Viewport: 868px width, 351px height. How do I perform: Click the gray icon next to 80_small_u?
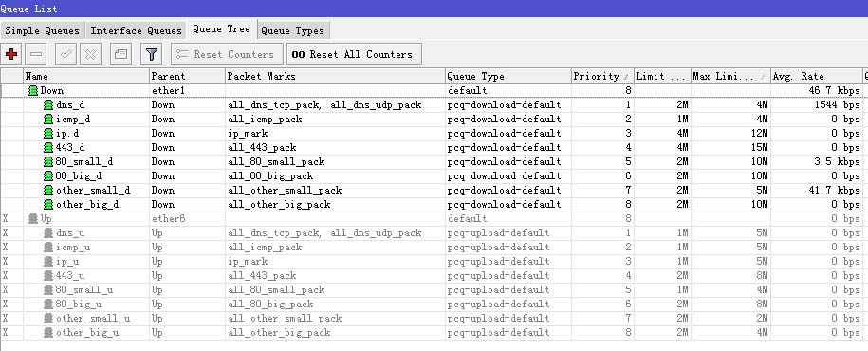pos(48,289)
